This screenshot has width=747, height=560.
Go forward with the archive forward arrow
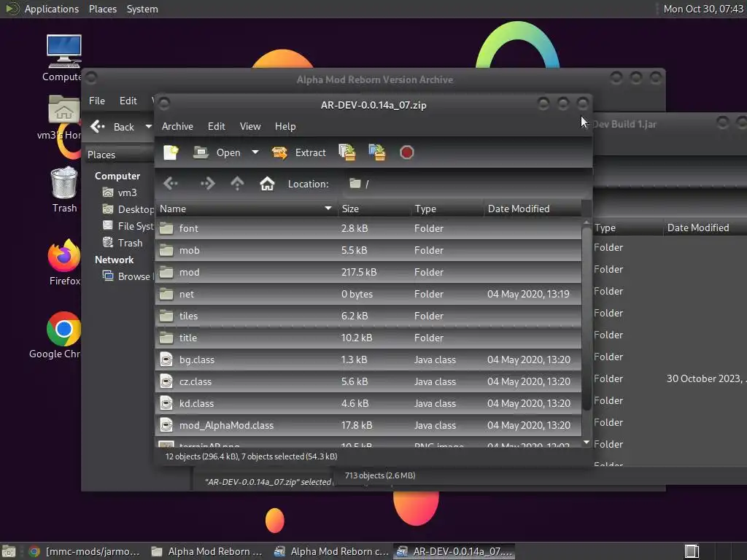tap(207, 184)
